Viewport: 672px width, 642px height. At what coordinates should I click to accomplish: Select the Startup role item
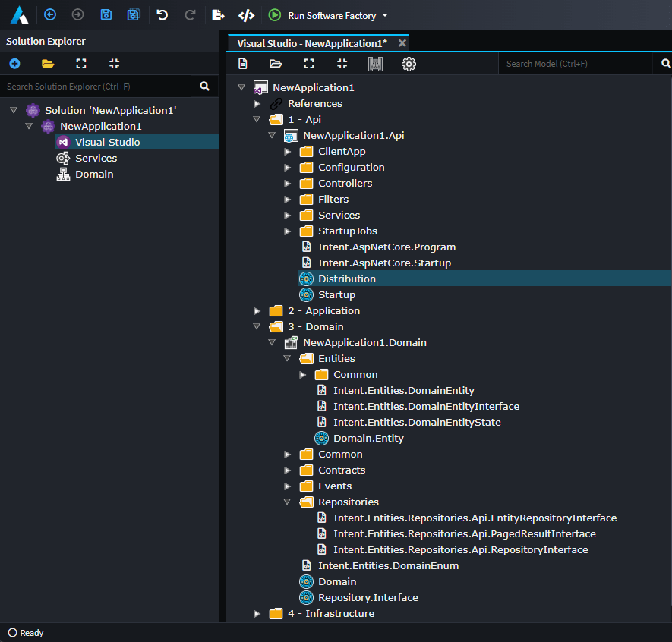(x=336, y=294)
